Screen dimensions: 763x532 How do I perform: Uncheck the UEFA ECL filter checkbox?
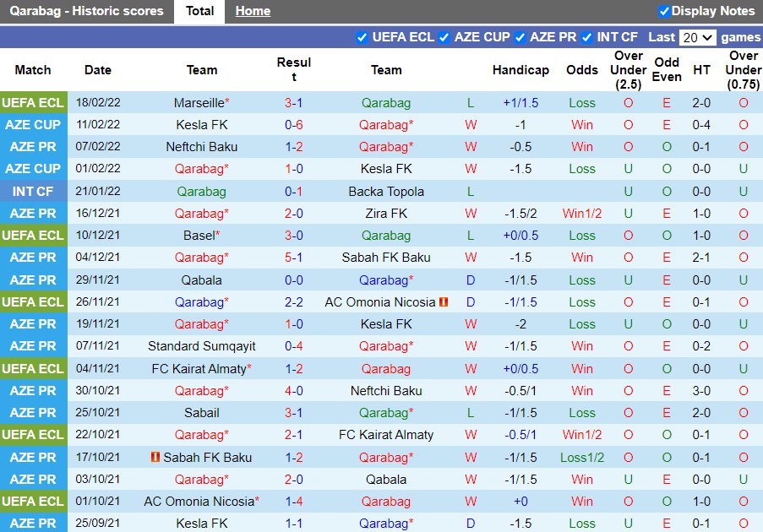[362, 37]
